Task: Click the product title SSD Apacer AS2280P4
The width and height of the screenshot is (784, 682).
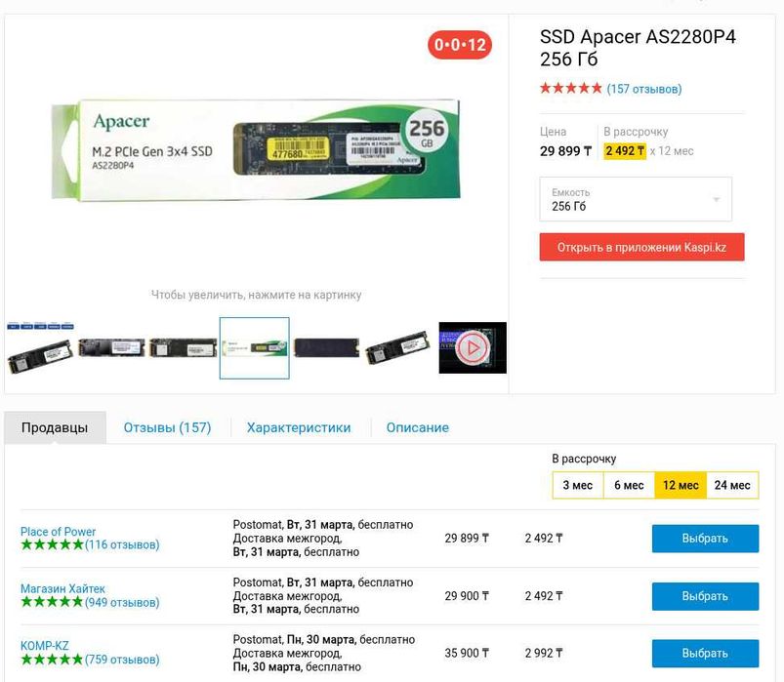Action: click(x=638, y=48)
